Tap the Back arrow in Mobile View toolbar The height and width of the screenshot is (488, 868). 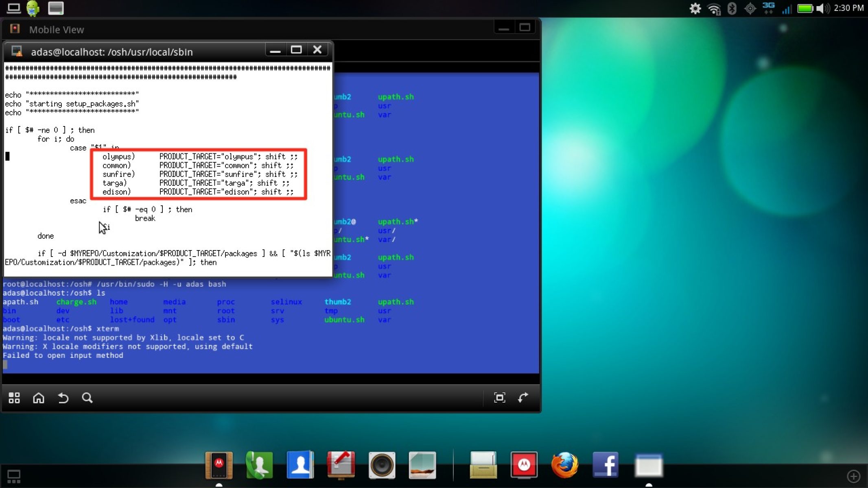63,398
